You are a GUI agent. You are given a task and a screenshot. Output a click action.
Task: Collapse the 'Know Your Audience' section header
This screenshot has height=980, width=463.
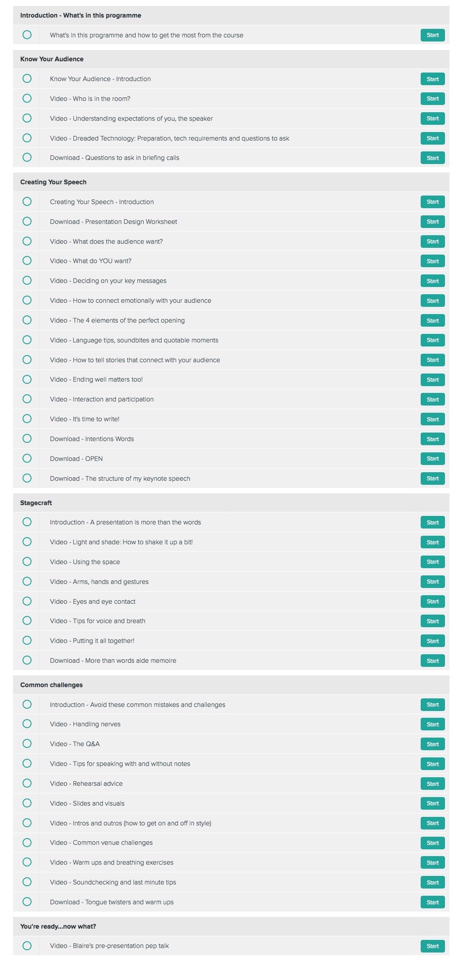point(231,59)
